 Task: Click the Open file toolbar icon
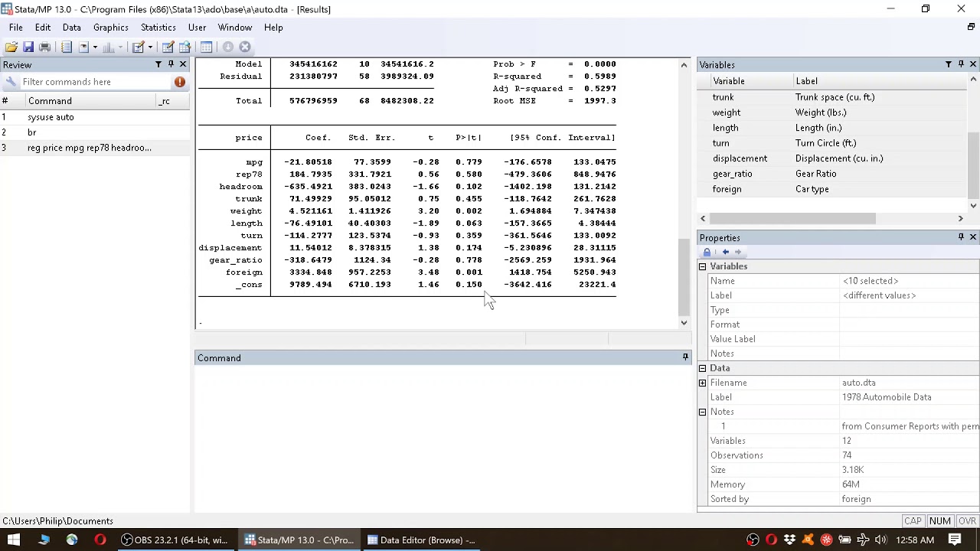(11, 47)
